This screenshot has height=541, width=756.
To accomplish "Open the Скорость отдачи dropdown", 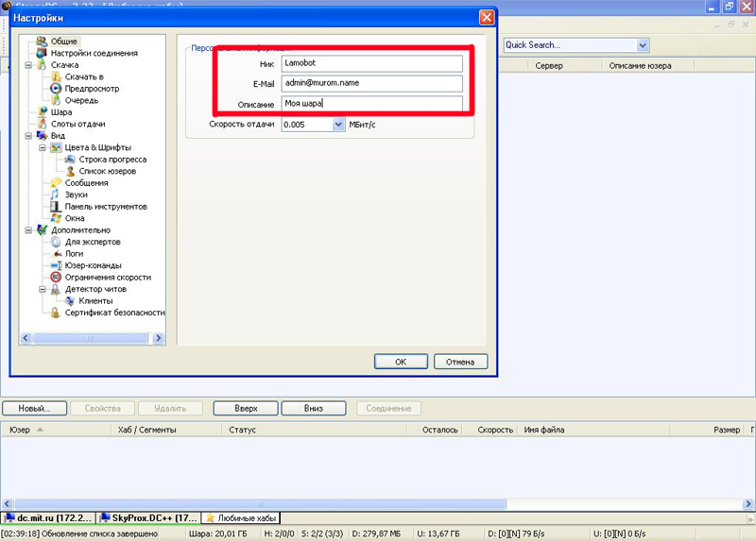I will click(339, 125).
